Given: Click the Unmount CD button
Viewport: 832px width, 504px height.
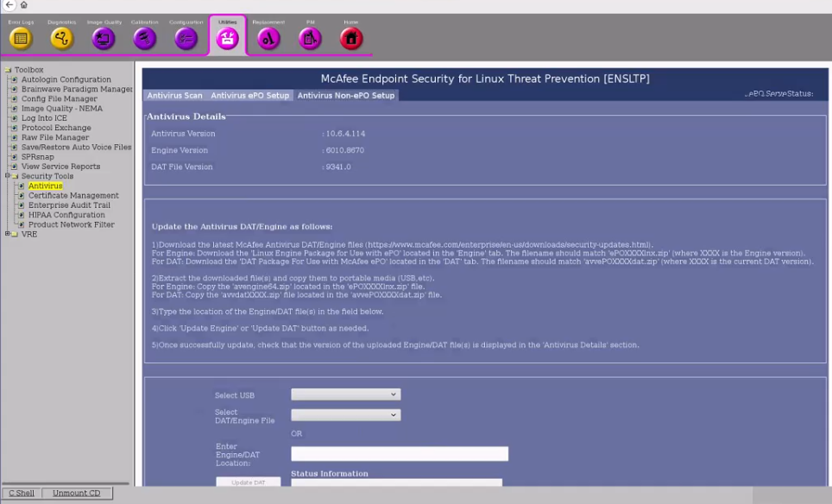Looking at the screenshot, I should [76, 494].
